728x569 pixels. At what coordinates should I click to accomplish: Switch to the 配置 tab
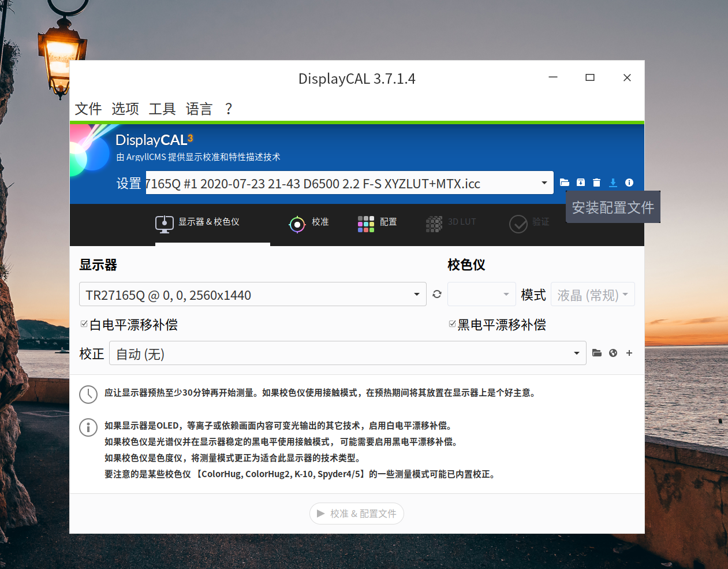377,223
